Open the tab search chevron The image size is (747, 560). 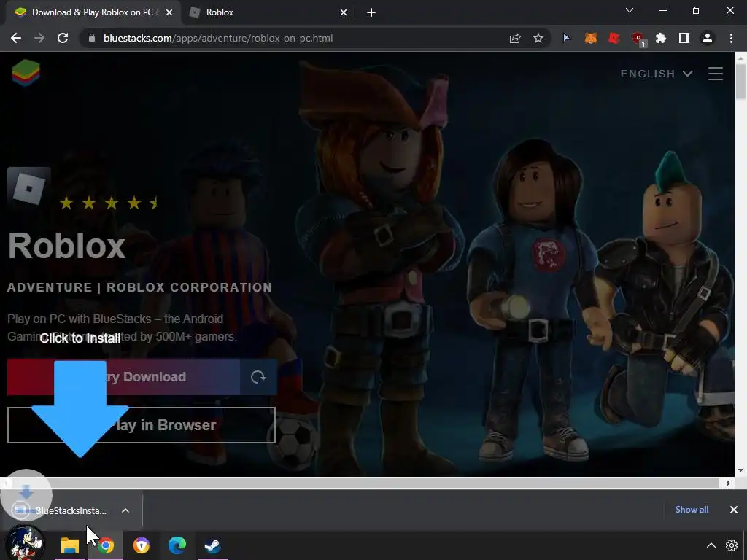click(x=630, y=10)
